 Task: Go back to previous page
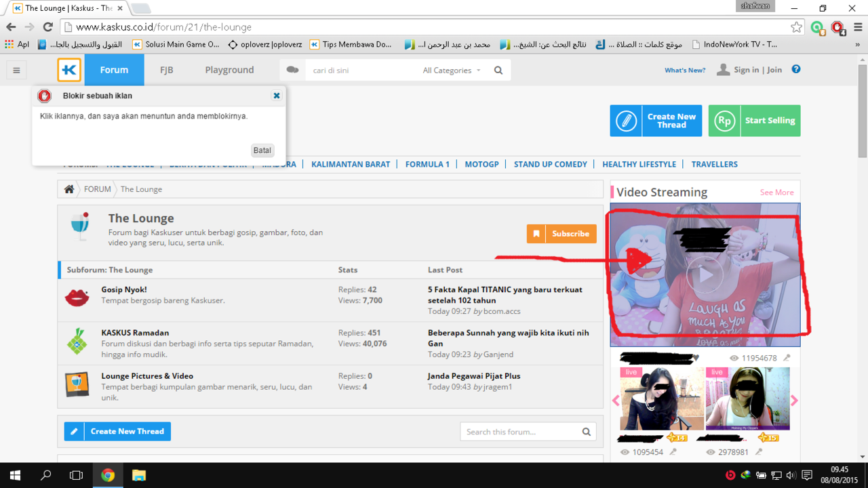pos(11,27)
